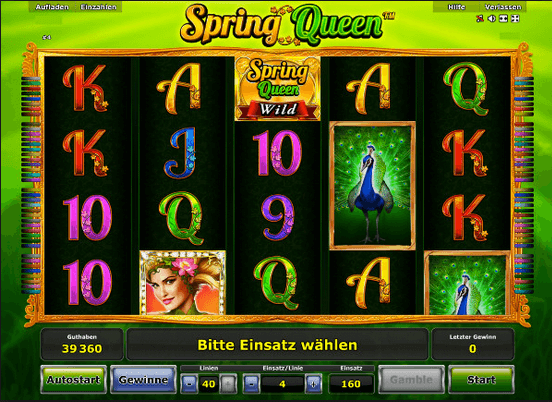This screenshot has width=552, height=402.
Task: Click the large peacock symbol on reel four
Action: click(x=372, y=186)
